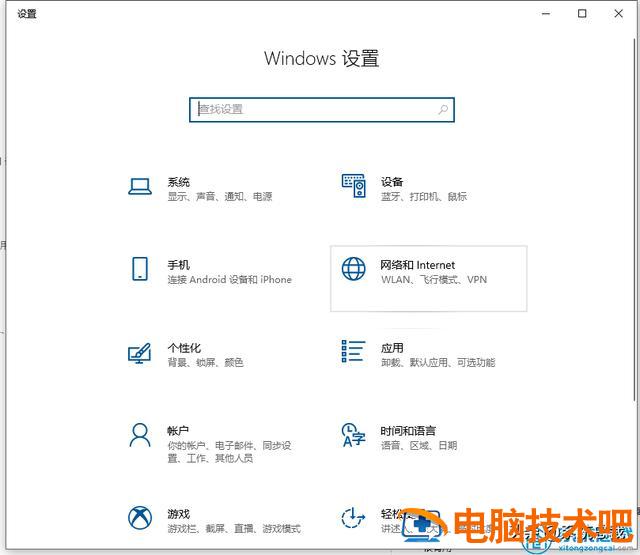640x555 pixels.
Task: Open the 设备 keyboard and speaker icon
Action: pos(353,186)
